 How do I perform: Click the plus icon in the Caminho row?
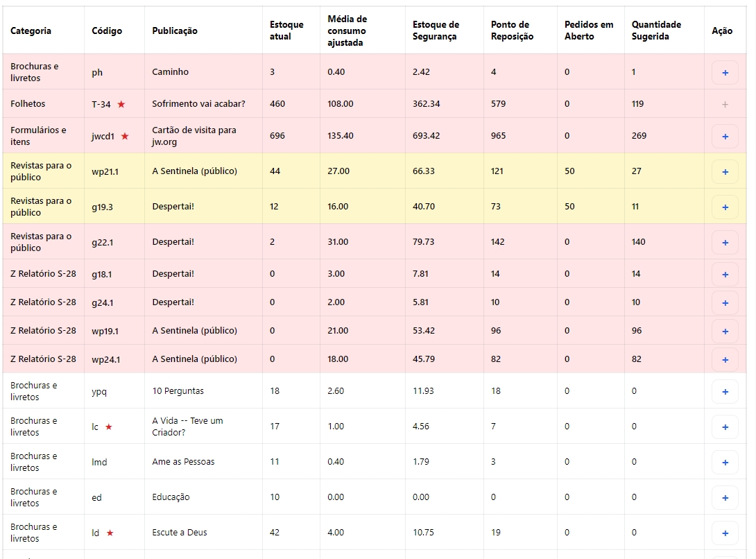point(725,73)
